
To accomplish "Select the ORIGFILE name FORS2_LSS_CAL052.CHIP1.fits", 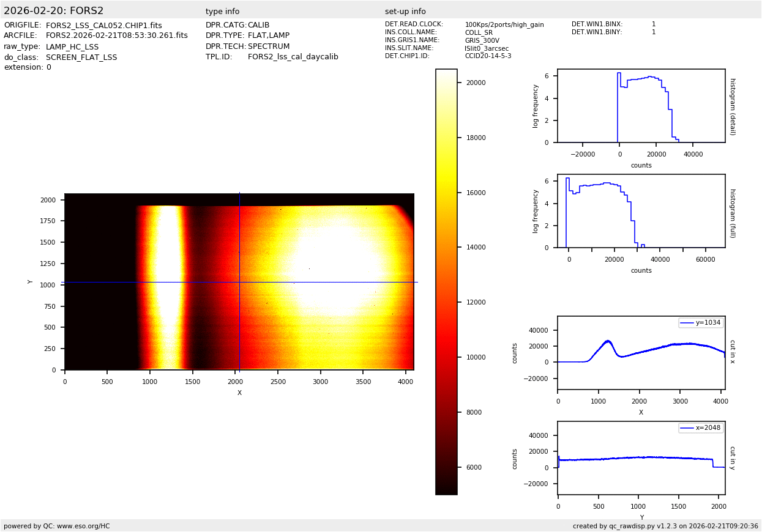I will click(x=104, y=26).
